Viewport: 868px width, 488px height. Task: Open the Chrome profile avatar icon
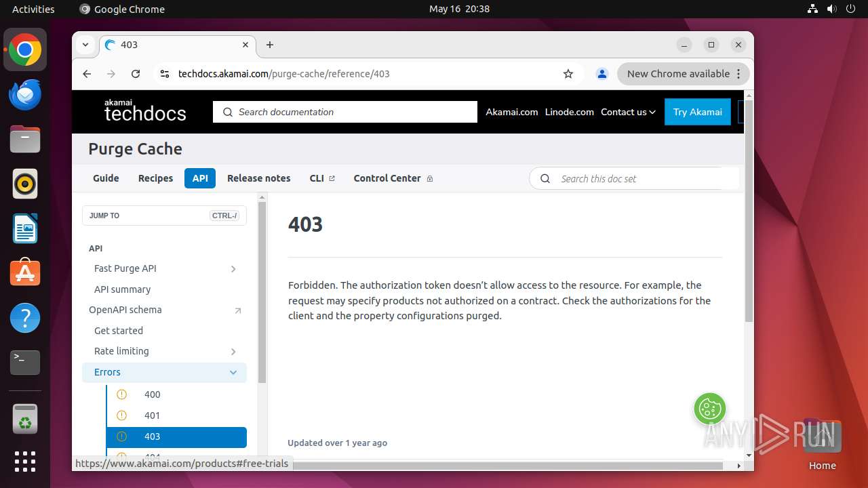click(601, 74)
